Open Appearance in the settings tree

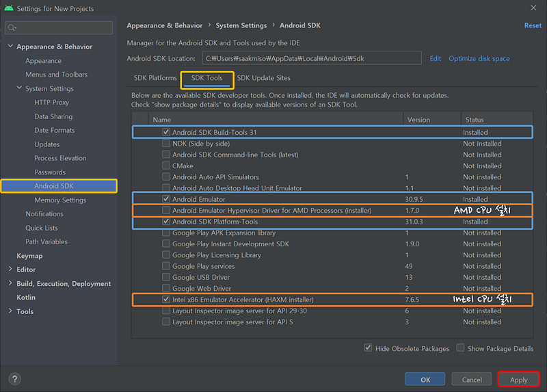(x=43, y=61)
